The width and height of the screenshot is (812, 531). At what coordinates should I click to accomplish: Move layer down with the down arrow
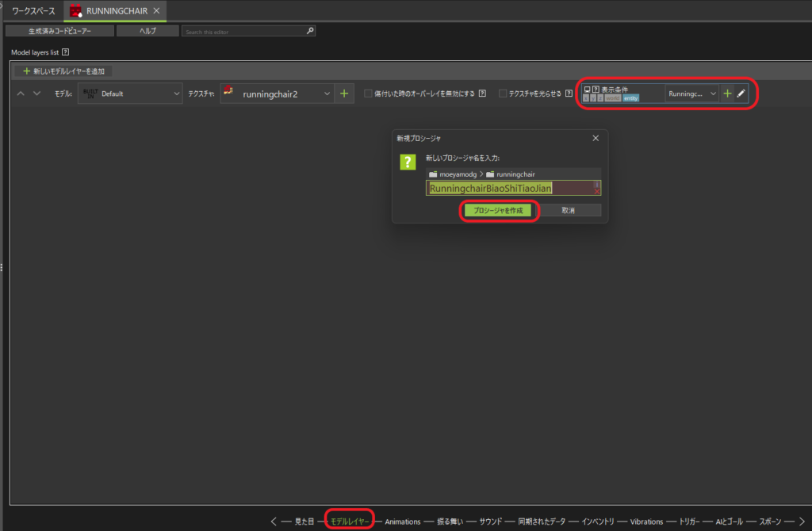36,94
